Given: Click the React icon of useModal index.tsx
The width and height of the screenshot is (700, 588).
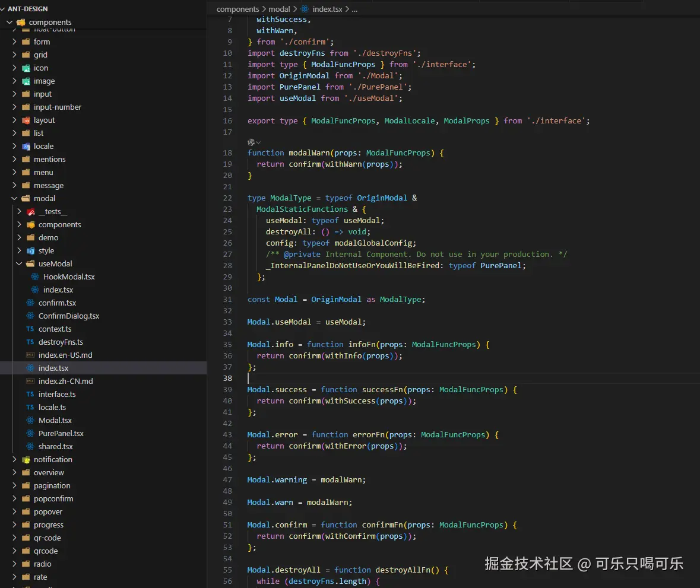Looking at the screenshot, I should pyautogui.click(x=35, y=290).
